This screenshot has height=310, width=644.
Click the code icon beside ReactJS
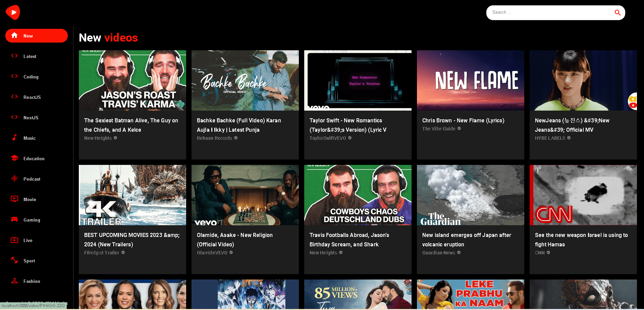[x=14, y=97]
